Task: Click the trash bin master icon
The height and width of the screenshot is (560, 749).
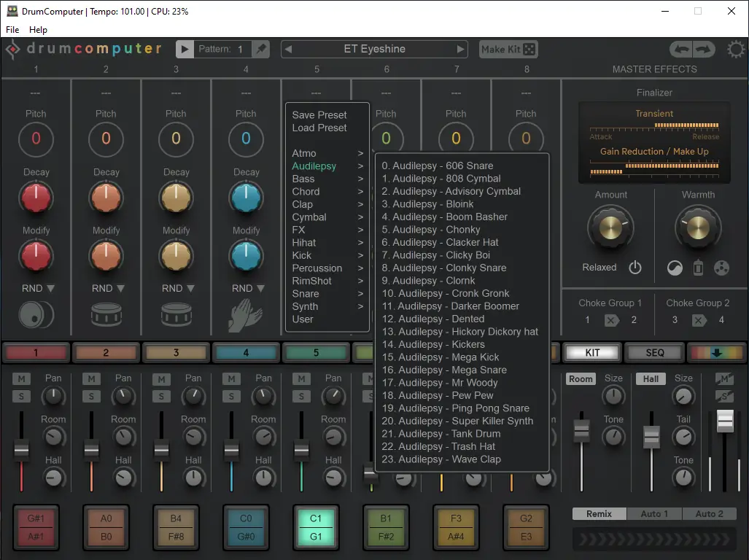Action: (698, 268)
